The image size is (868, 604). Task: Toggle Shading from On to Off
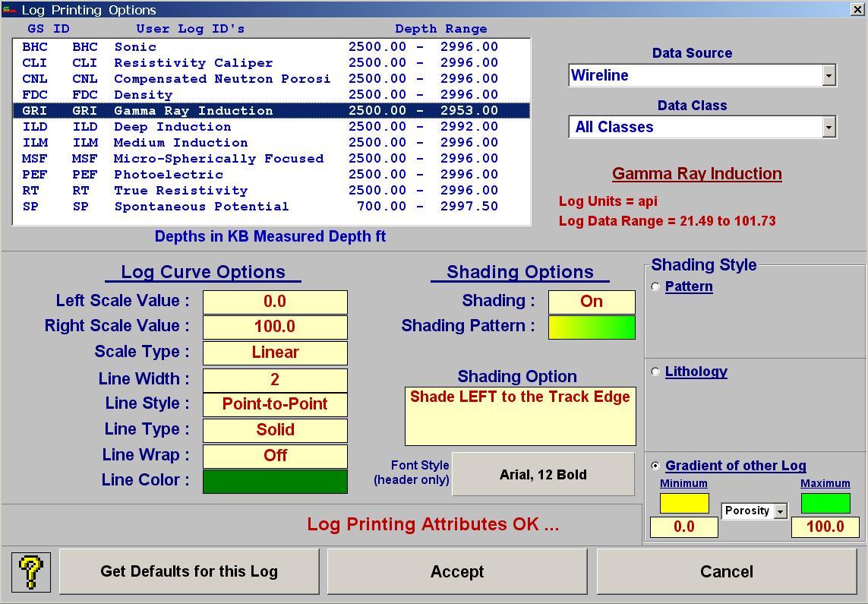pos(592,301)
